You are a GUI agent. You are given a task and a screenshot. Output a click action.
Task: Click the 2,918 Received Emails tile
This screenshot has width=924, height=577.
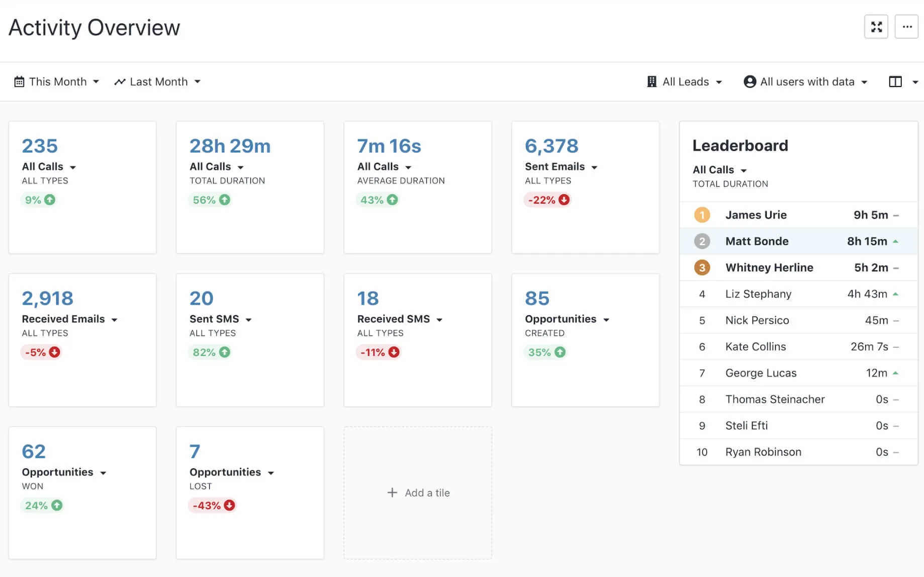click(x=82, y=340)
